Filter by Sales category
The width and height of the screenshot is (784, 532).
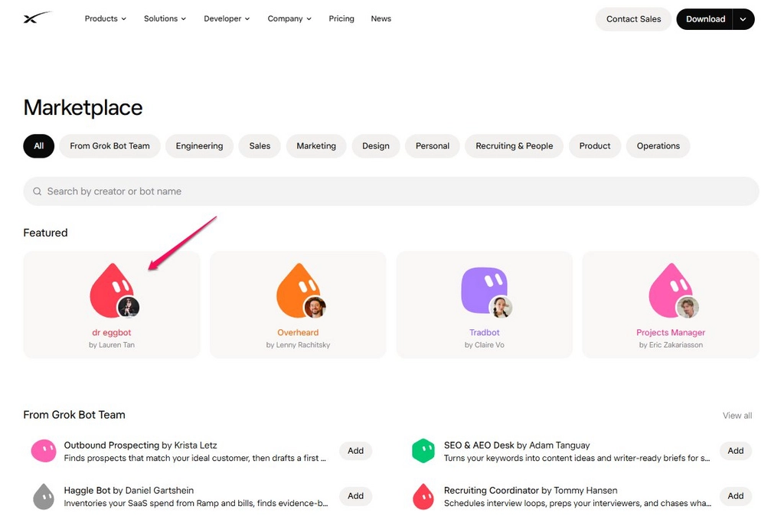(x=260, y=146)
